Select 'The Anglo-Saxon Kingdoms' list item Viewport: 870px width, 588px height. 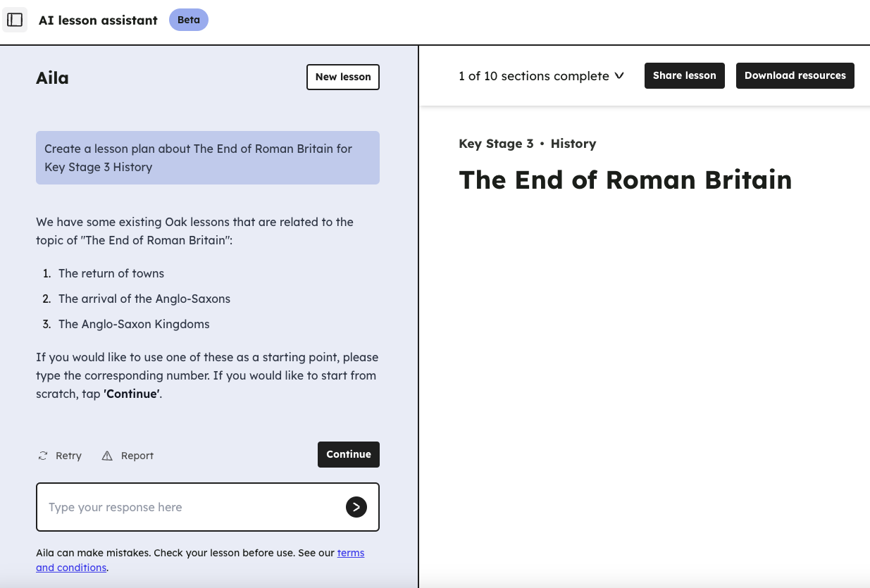click(134, 324)
